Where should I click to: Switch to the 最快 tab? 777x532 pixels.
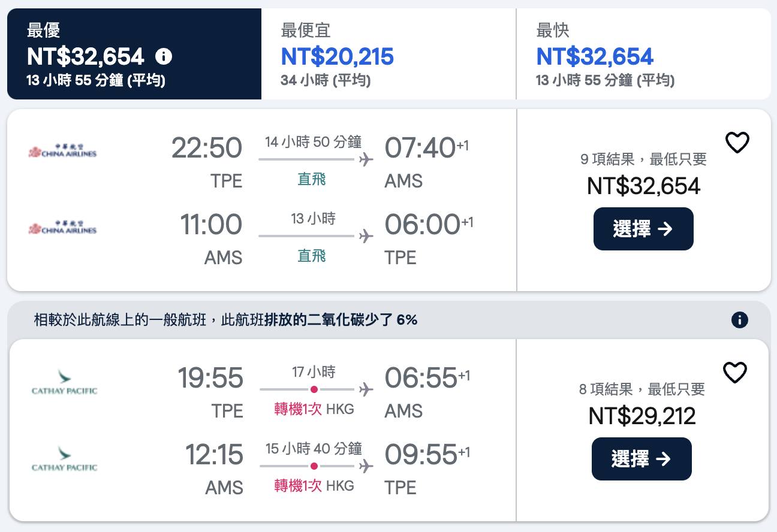643,54
